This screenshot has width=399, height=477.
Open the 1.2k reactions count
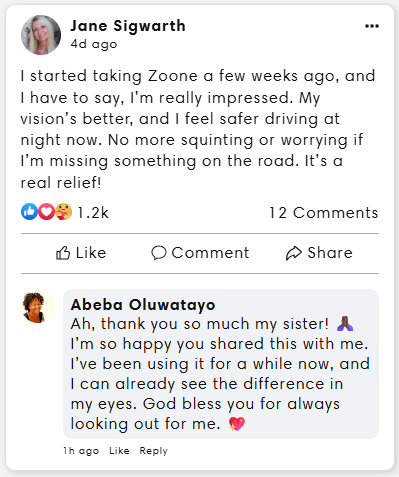pyautogui.click(x=93, y=213)
